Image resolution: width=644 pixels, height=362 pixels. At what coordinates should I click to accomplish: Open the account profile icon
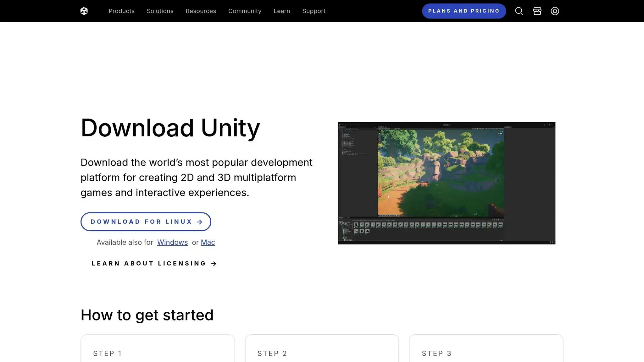(x=555, y=11)
